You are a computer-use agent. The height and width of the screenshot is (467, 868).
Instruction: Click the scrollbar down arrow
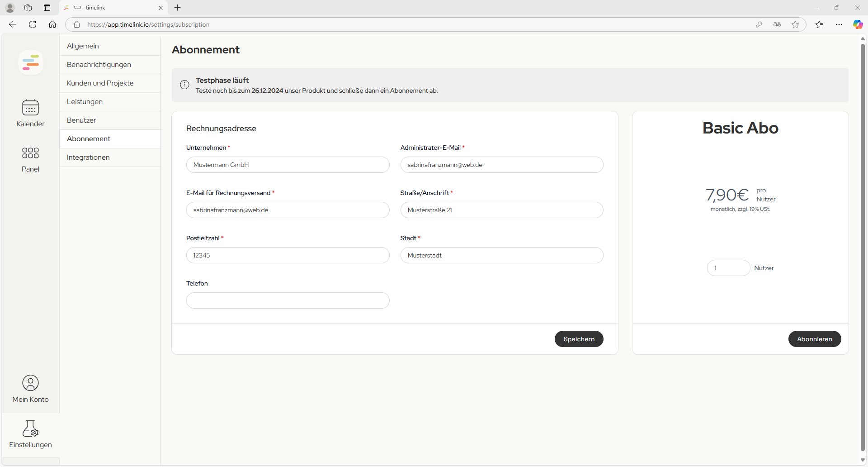[x=863, y=460]
